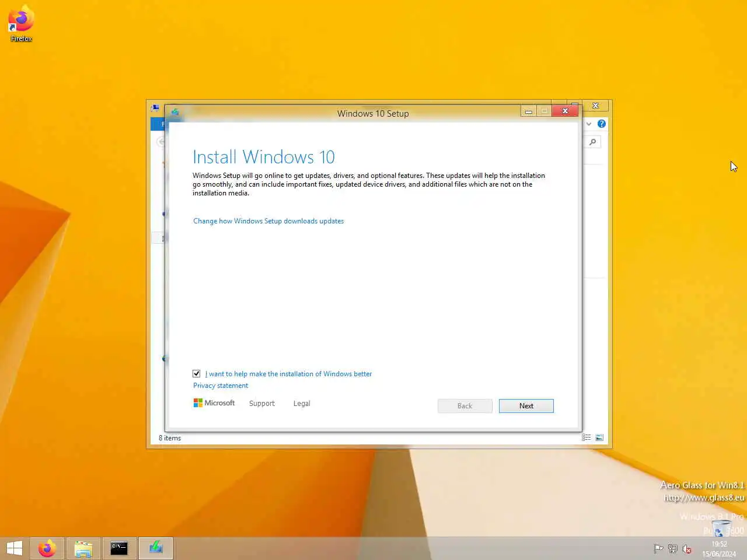Open the Legal link
Image resolution: width=747 pixels, height=560 pixels.
tap(302, 404)
